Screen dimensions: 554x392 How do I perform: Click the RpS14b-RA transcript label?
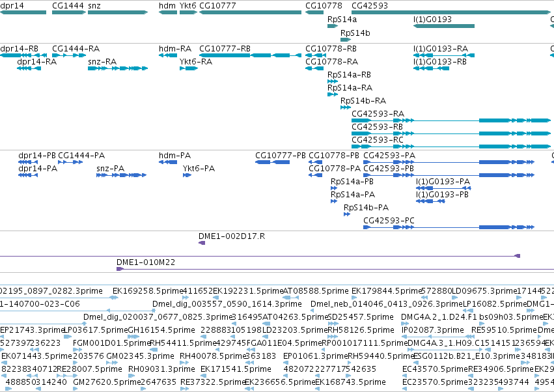point(363,101)
